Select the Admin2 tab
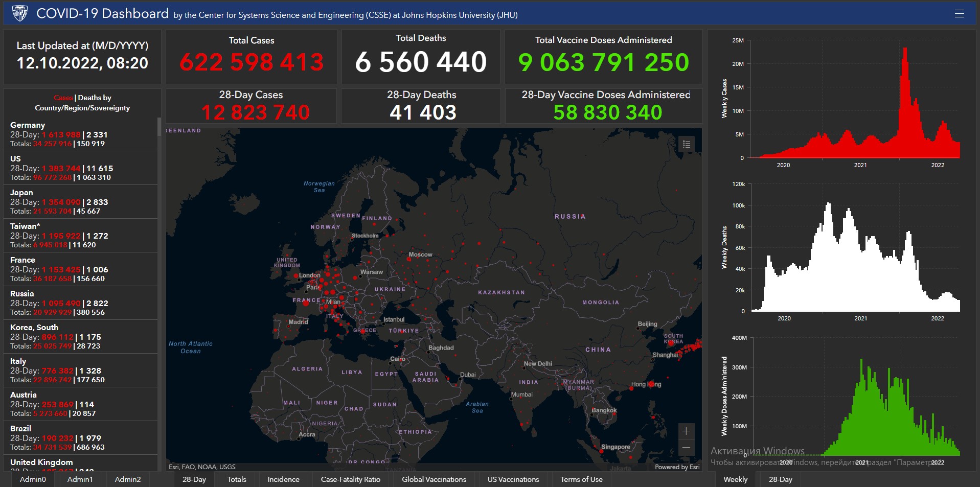This screenshot has width=980, height=487. coord(128,479)
